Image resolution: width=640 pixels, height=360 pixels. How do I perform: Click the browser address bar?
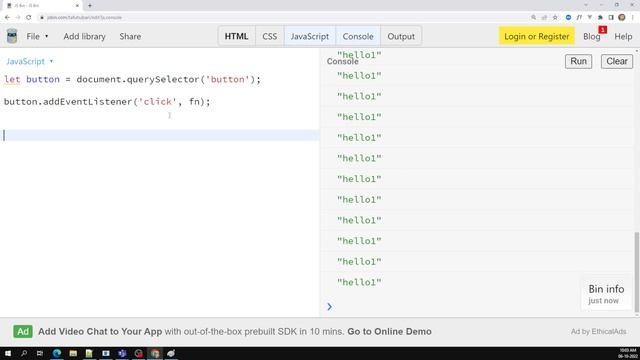pyautogui.click(x=282, y=18)
